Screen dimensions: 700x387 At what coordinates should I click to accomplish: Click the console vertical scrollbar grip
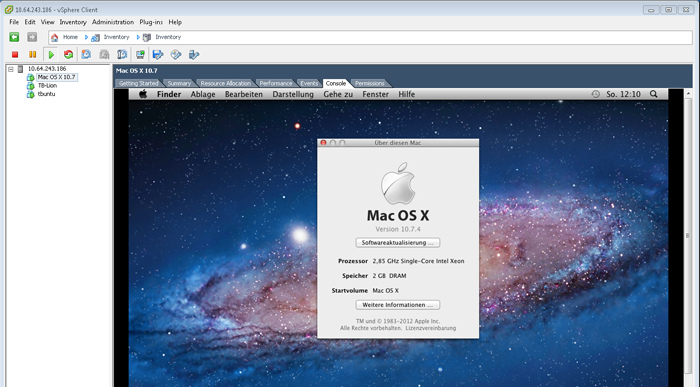[x=688, y=236]
